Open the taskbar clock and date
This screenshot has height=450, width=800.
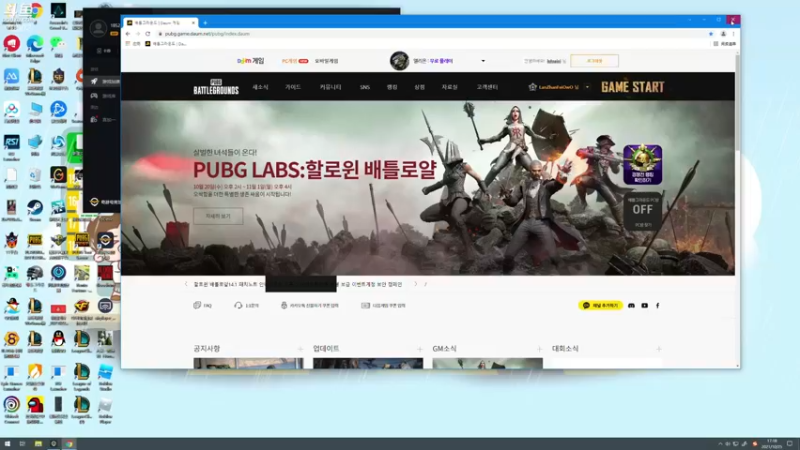pos(771,443)
